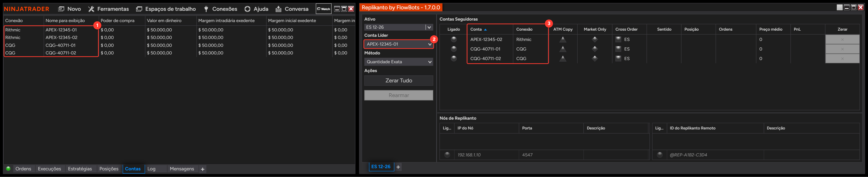Toggle Market Only diamond for CQG-40711-02
The height and width of the screenshot is (177, 868).
tap(595, 58)
